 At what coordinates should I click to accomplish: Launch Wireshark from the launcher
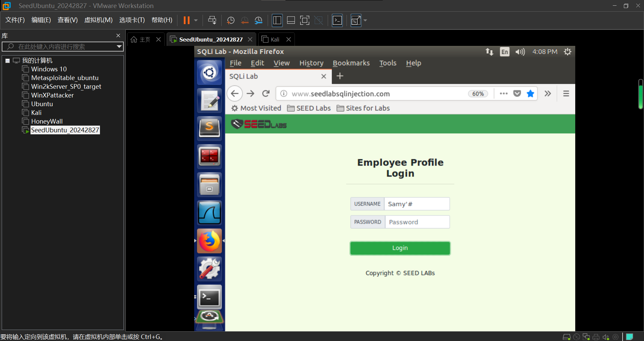[209, 213]
